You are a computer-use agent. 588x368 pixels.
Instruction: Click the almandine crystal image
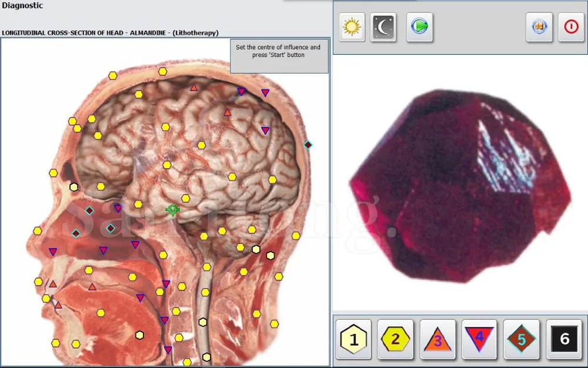[460, 186]
